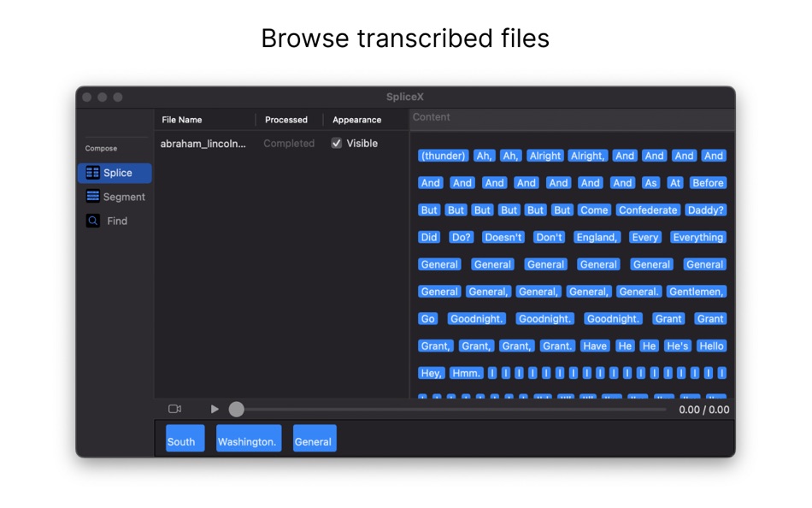Click the Find magnifier icon
The image size is (812, 508).
[x=92, y=221]
